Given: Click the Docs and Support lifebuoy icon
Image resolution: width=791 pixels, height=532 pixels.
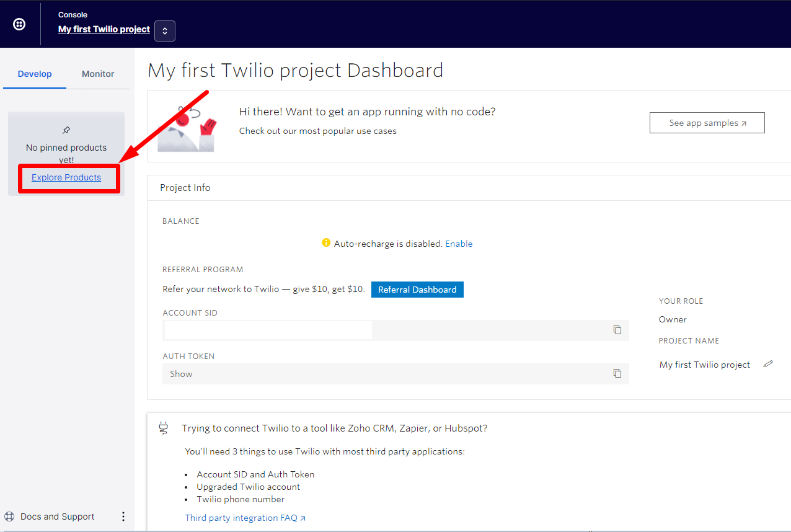Looking at the screenshot, I should 9,516.
